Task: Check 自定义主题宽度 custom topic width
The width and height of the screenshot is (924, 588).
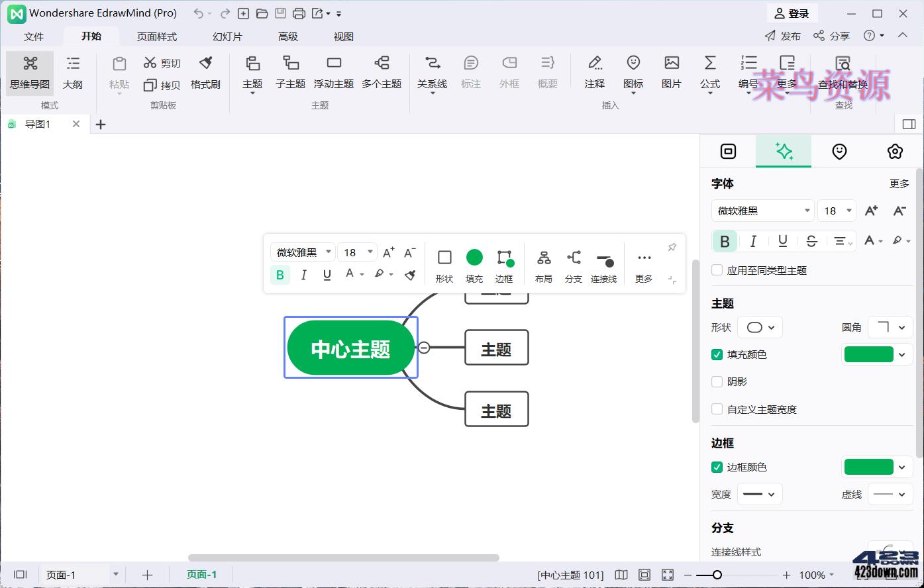Action: click(717, 409)
